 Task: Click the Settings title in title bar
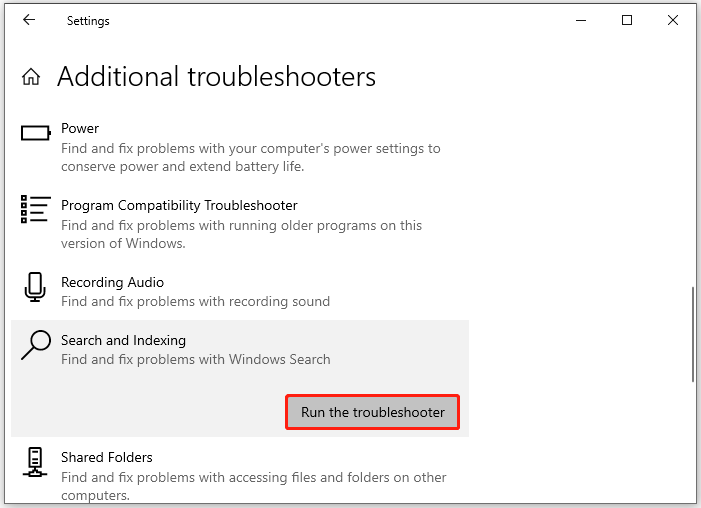(x=88, y=21)
